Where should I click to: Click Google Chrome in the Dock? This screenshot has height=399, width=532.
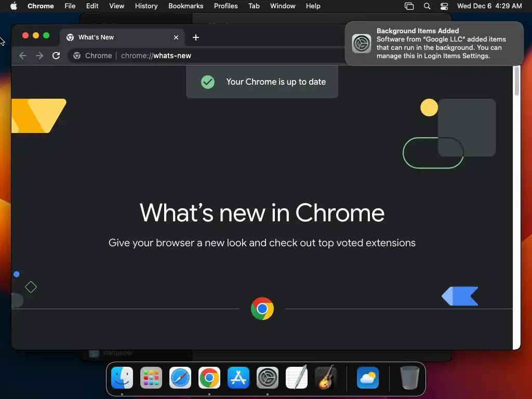209,378
